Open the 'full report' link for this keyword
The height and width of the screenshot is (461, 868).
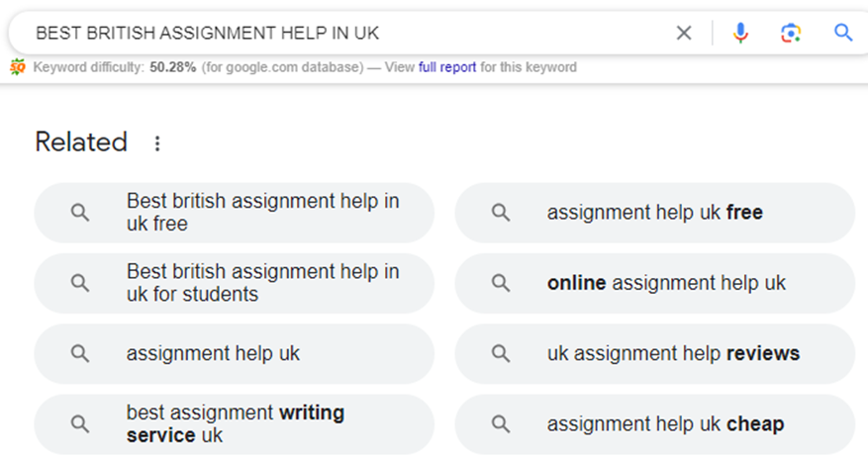coord(447,67)
